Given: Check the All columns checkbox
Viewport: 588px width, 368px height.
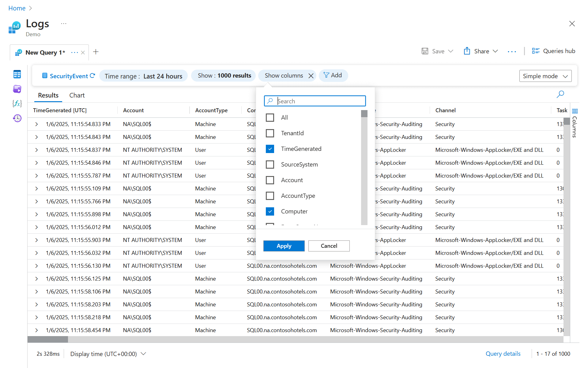Looking at the screenshot, I should [x=270, y=117].
